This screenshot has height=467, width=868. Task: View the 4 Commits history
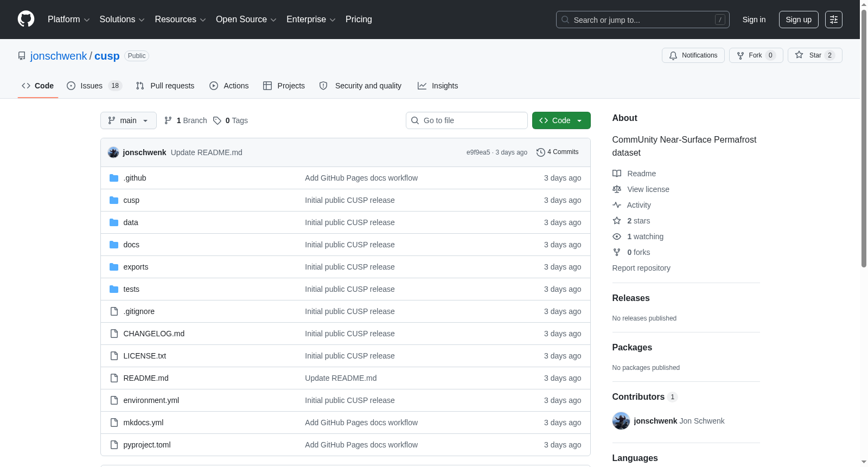[558, 152]
